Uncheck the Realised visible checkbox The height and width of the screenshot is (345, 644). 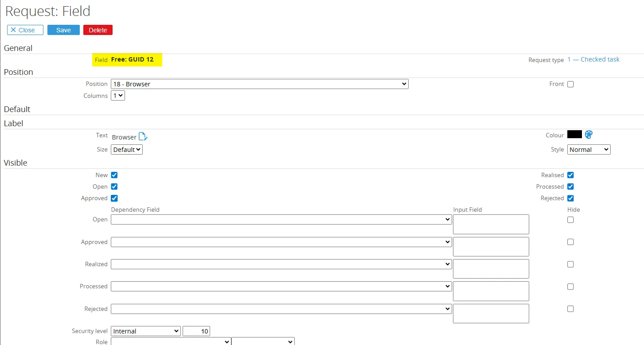pyautogui.click(x=570, y=175)
